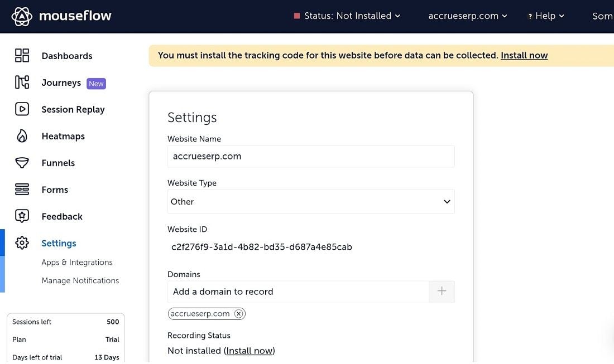614x364 pixels.
Task: Open the Status: Not Installed dropdown
Action: pyautogui.click(x=347, y=16)
